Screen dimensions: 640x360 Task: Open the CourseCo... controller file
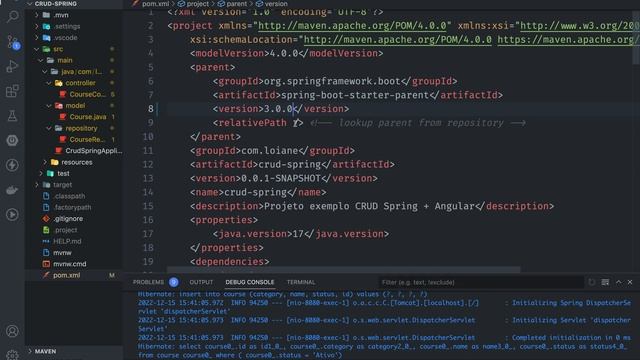pos(87,94)
